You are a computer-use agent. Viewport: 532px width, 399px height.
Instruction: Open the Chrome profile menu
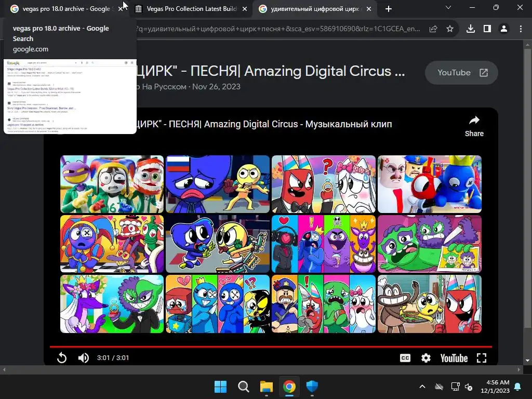pos(504,29)
